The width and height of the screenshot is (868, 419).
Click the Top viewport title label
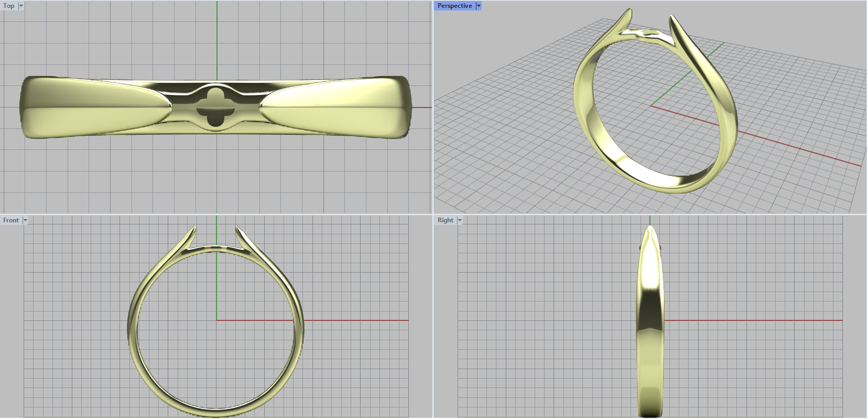(9, 6)
